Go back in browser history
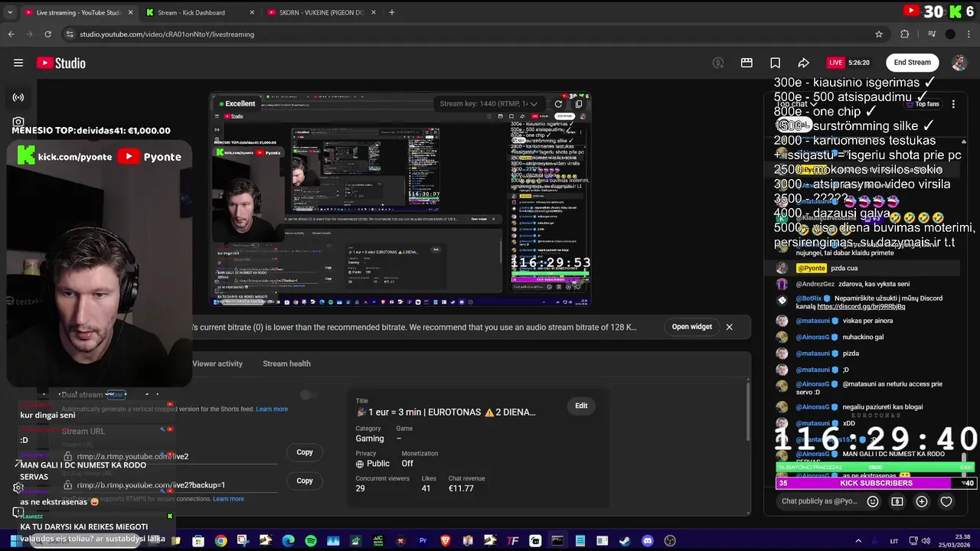The height and width of the screenshot is (551, 980). click(11, 34)
